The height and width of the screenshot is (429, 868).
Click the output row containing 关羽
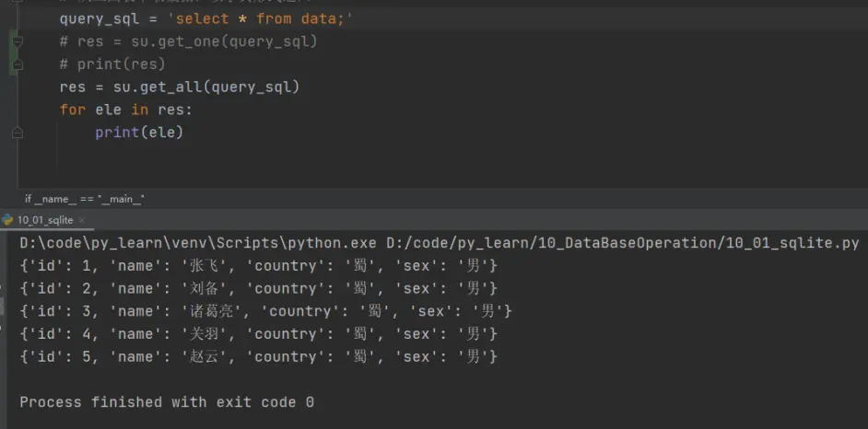258,333
